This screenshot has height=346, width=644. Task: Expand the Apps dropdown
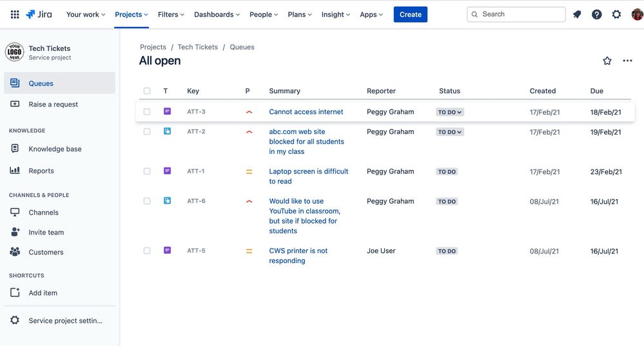pos(371,14)
